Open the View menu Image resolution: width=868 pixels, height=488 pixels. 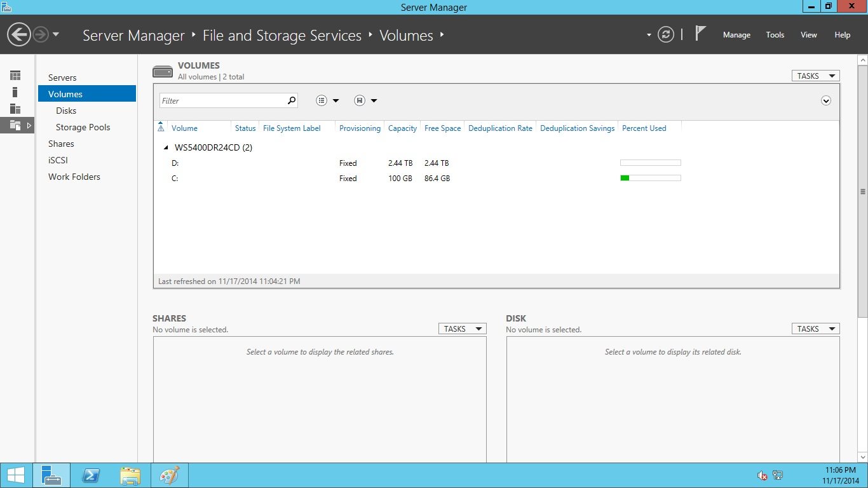(809, 35)
